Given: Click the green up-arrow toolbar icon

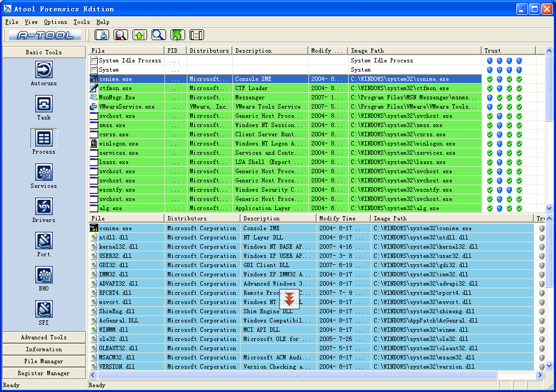Looking at the screenshot, I should coord(140,35).
